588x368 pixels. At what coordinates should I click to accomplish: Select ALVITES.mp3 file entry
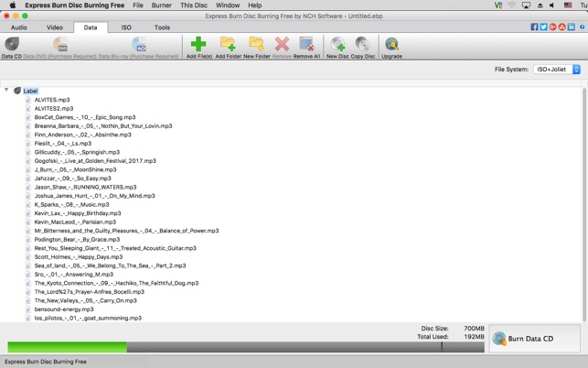pyautogui.click(x=52, y=100)
